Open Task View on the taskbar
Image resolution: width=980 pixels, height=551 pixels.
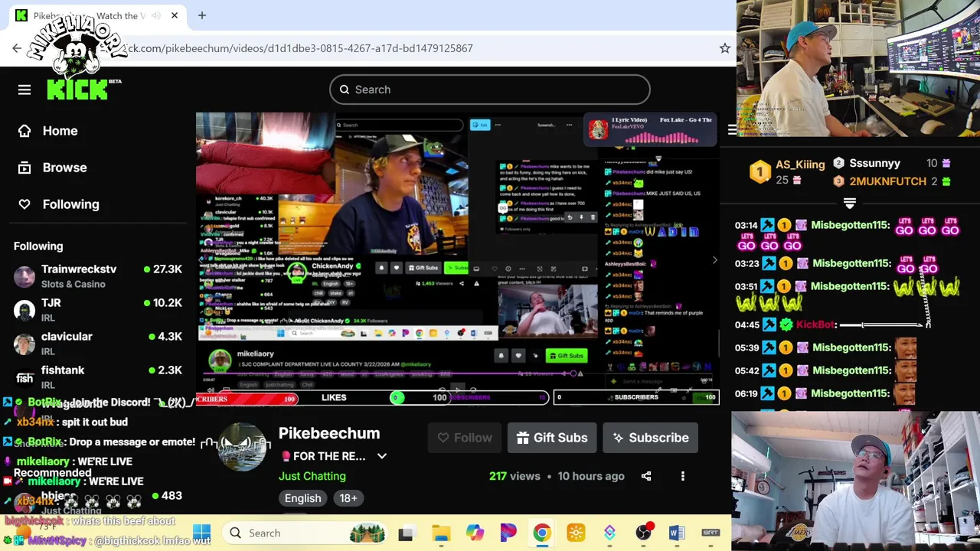click(406, 533)
